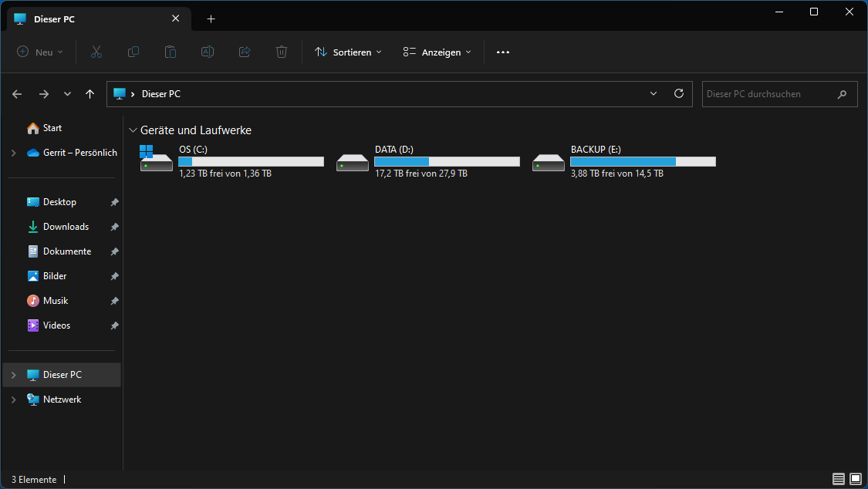The height and width of the screenshot is (489, 868).
Task: Click the Dieser PC breadcrumb
Action: click(161, 94)
